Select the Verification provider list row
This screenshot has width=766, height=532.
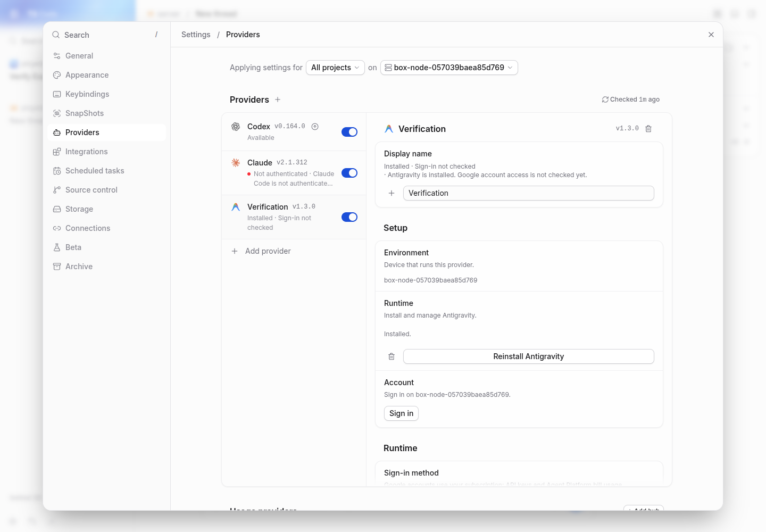(x=294, y=217)
